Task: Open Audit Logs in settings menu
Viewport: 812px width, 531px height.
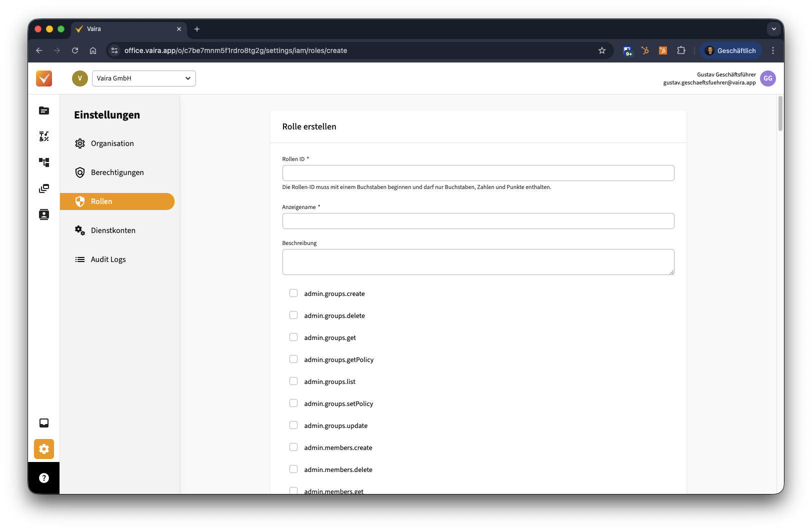Action: pos(108,259)
